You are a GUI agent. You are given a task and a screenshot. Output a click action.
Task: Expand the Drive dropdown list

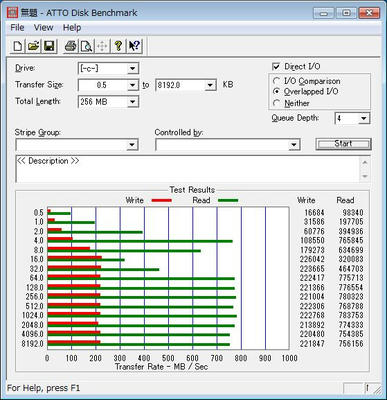pos(133,68)
